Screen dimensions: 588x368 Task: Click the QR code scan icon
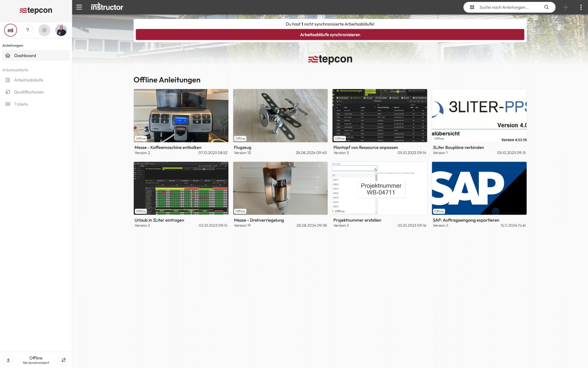point(472,7)
